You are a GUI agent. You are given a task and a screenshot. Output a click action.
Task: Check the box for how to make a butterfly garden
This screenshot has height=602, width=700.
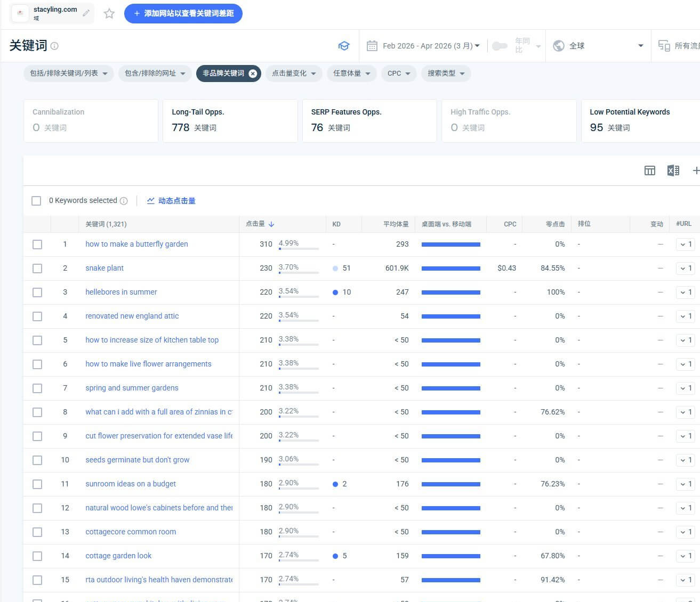point(37,245)
